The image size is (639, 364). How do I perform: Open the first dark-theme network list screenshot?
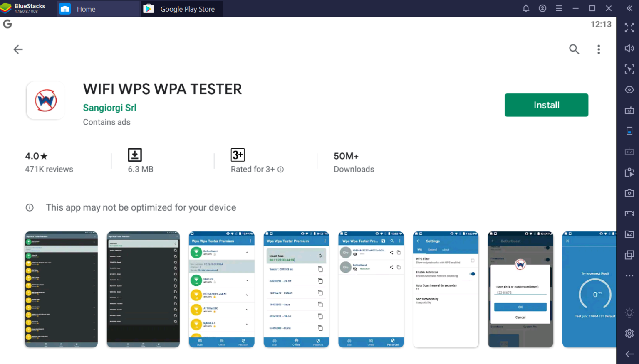coord(61,289)
